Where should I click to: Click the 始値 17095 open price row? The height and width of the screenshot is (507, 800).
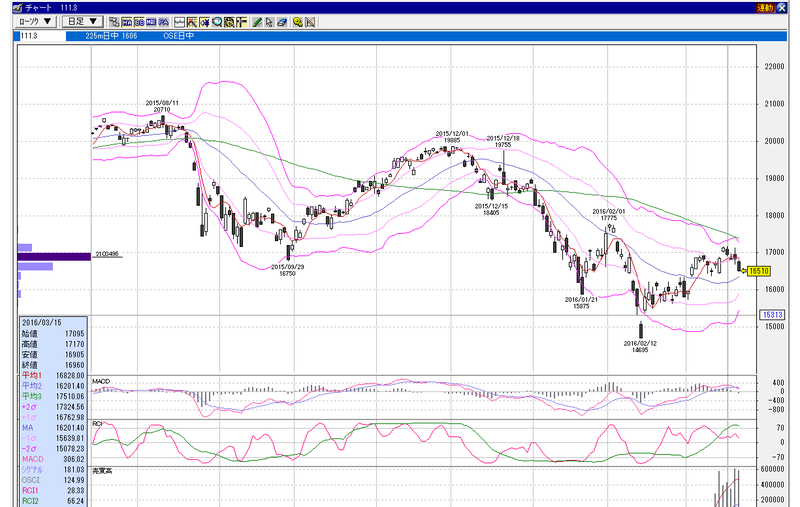pos(53,334)
